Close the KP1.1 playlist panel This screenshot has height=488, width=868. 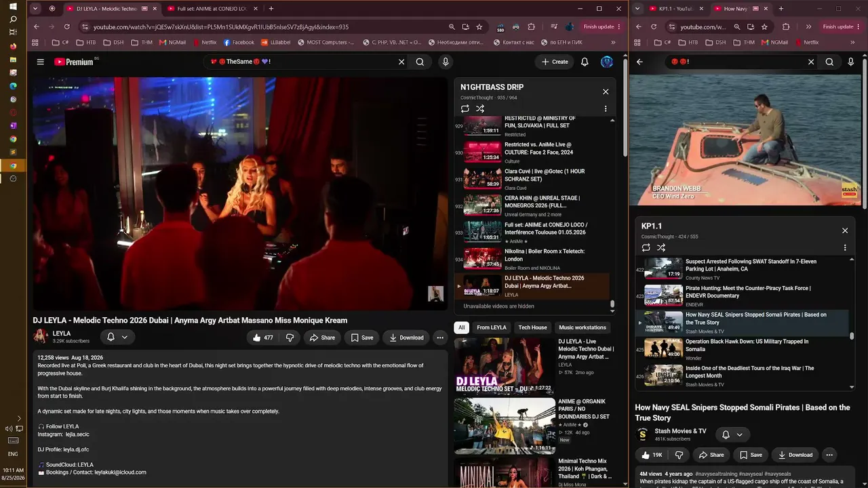coord(845,230)
